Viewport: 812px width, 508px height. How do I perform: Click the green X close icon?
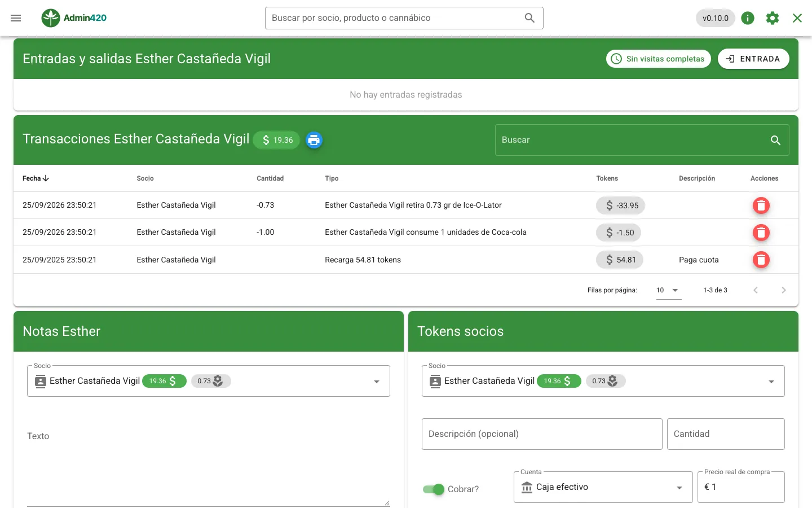point(797,18)
